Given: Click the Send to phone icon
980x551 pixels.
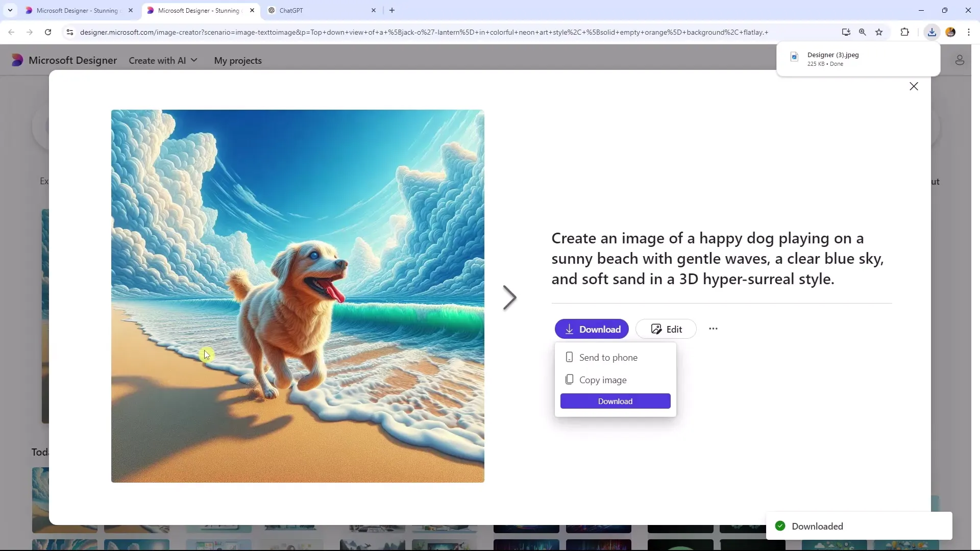Looking at the screenshot, I should pyautogui.click(x=569, y=357).
